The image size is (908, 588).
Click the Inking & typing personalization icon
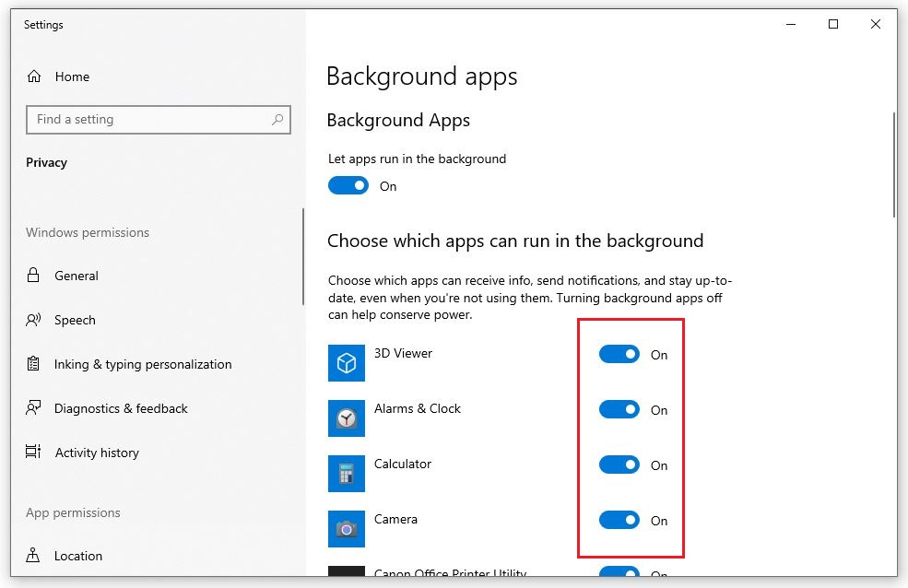click(35, 364)
